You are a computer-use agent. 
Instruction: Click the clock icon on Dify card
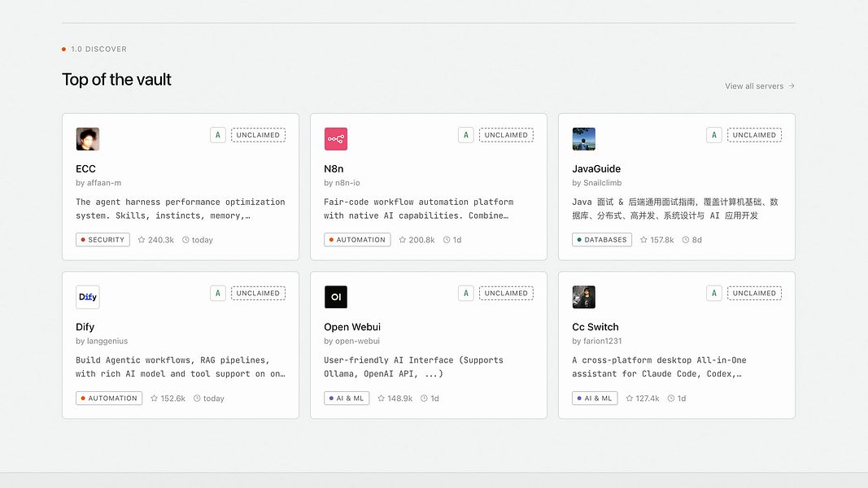(197, 399)
